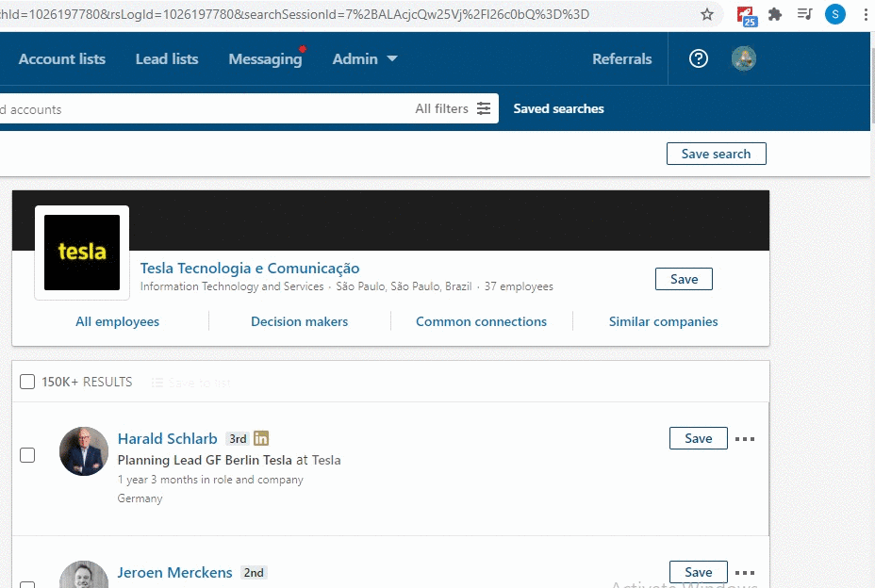Open Harald Schlarb's profile photo
The width and height of the screenshot is (875, 588).
(84, 451)
